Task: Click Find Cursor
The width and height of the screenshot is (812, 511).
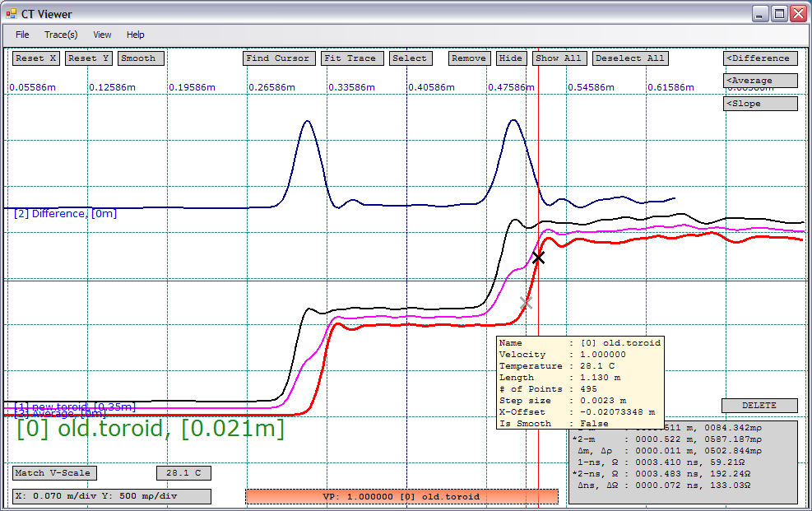Action: click(x=278, y=58)
